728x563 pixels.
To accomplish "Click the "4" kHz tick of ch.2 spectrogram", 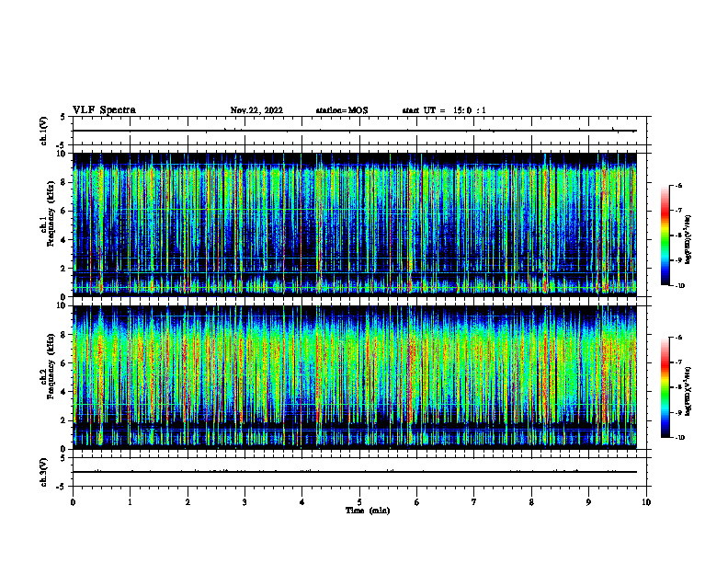I will (x=64, y=392).
